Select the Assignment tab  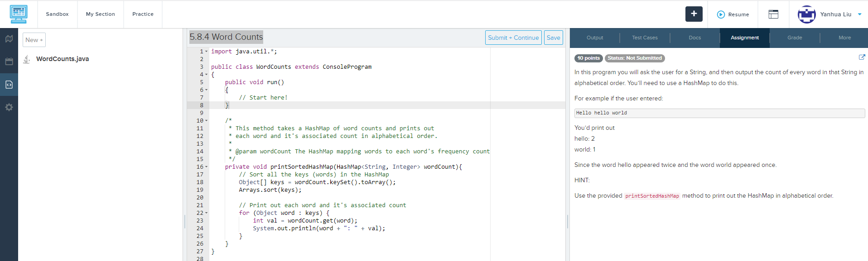[x=744, y=38]
